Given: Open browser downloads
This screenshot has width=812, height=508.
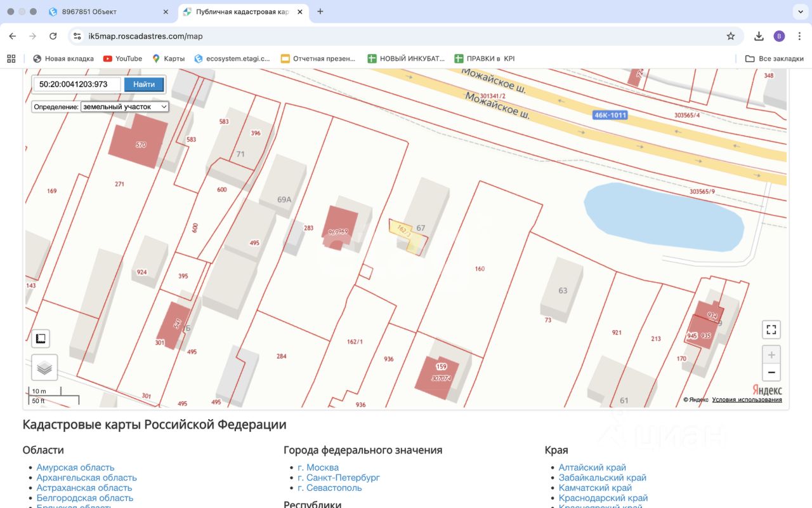Looking at the screenshot, I should pyautogui.click(x=759, y=36).
